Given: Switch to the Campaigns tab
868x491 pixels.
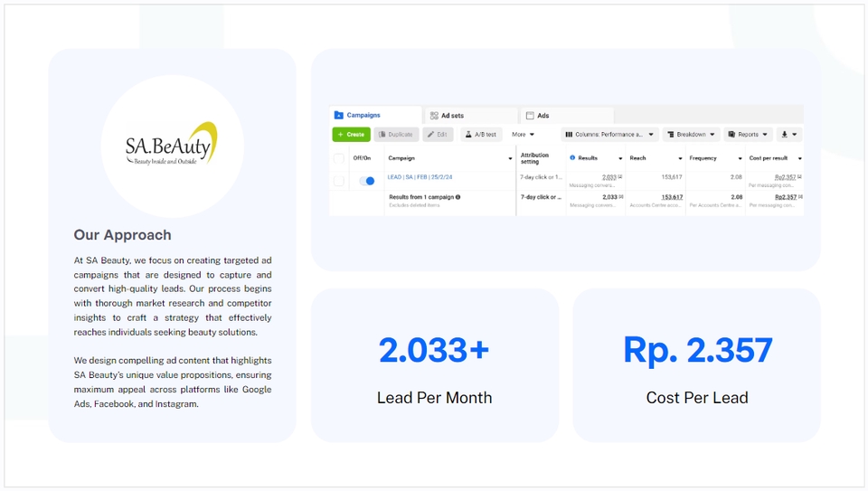Looking at the screenshot, I should point(375,115).
